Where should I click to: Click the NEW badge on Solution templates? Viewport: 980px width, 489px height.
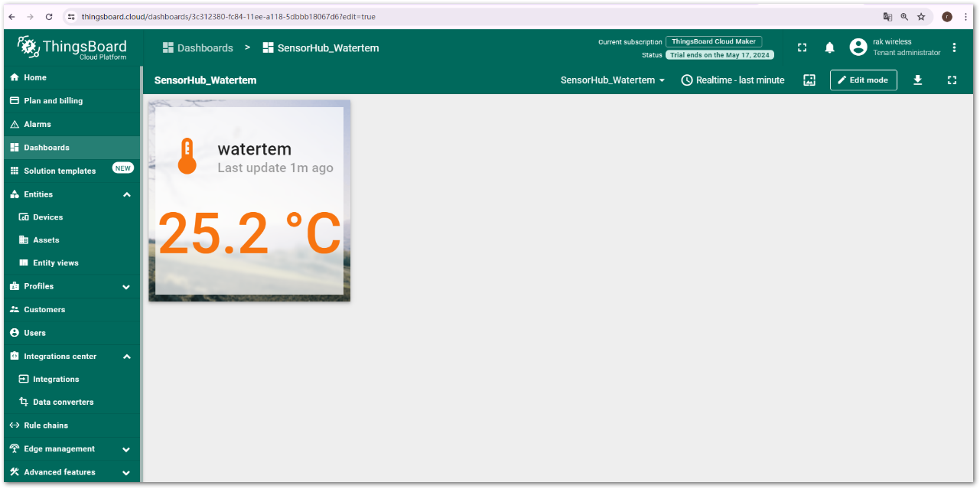[x=123, y=168]
